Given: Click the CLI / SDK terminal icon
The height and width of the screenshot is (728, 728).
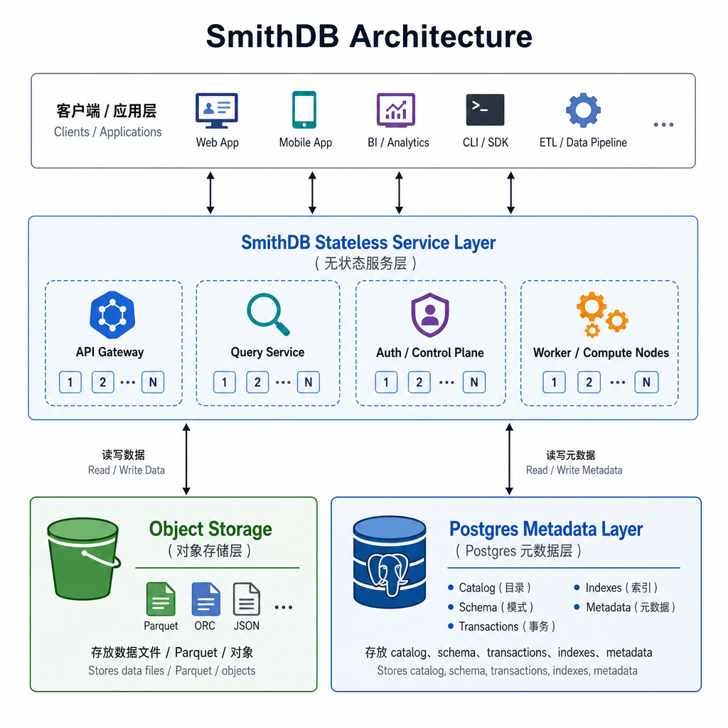Looking at the screenshot, I should 485,110.
